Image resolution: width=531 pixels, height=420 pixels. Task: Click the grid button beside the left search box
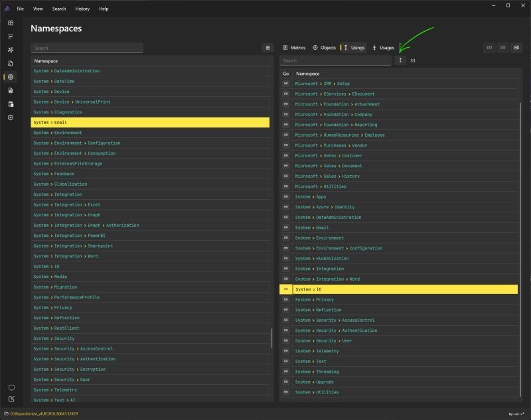pos(268,48)
